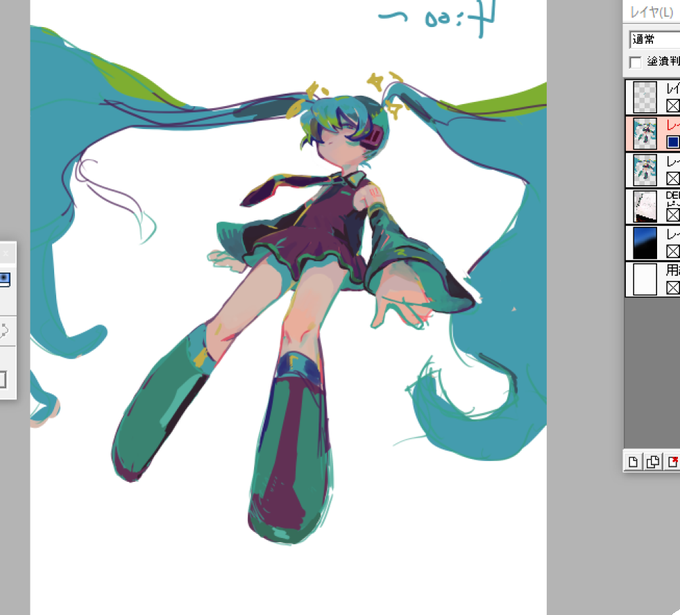Select the blue-to-black gradient layer thumbnail
Screen dimensions: 680x615
645,243
